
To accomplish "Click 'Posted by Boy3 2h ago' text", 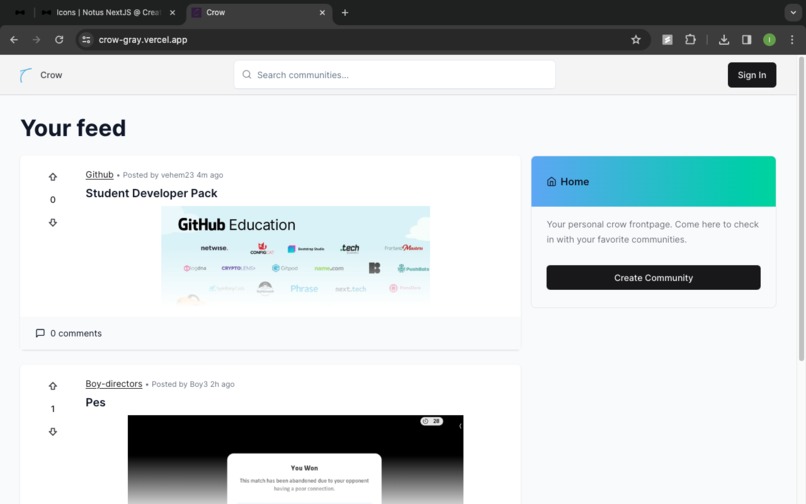I will pyautogui.click(x=193, y=385).
